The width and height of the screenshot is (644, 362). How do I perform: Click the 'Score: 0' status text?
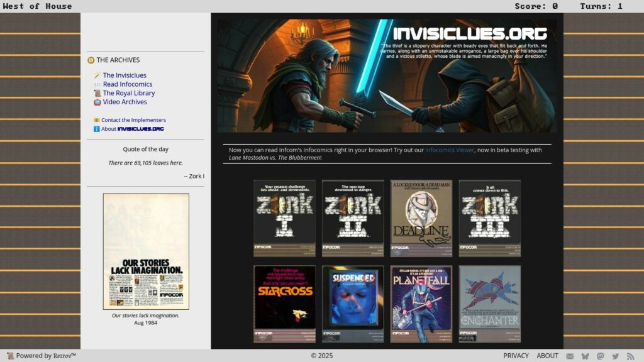536,6
